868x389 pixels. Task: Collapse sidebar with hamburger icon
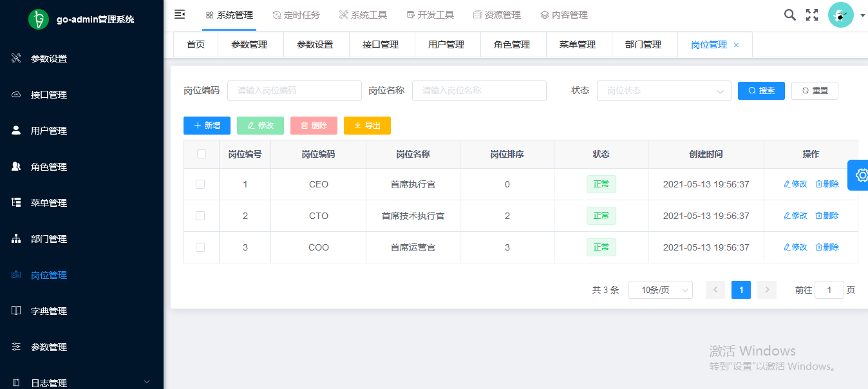(x=180, y=14)
